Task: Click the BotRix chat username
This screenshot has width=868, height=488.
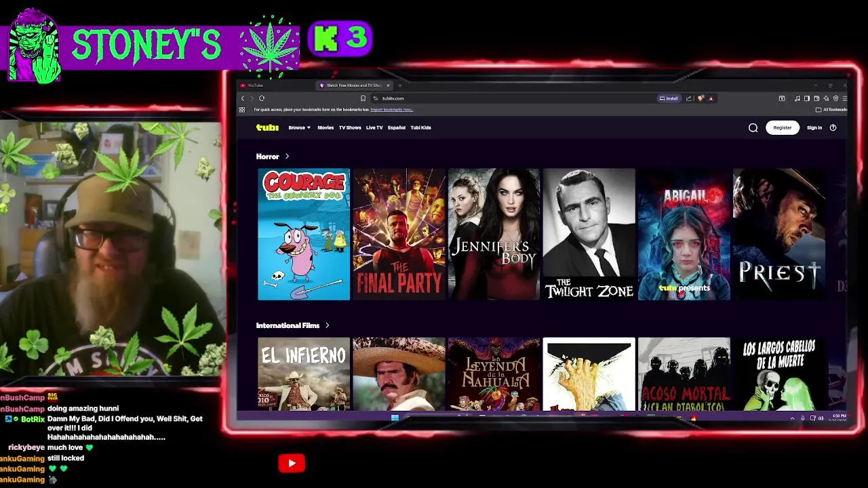Action: pos(33,420)
